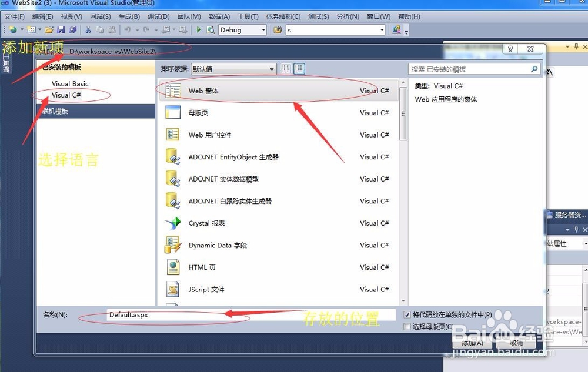Open the 调试(D) menu
The height and width of the screenshot is (372, 588).
pos(158,16)
